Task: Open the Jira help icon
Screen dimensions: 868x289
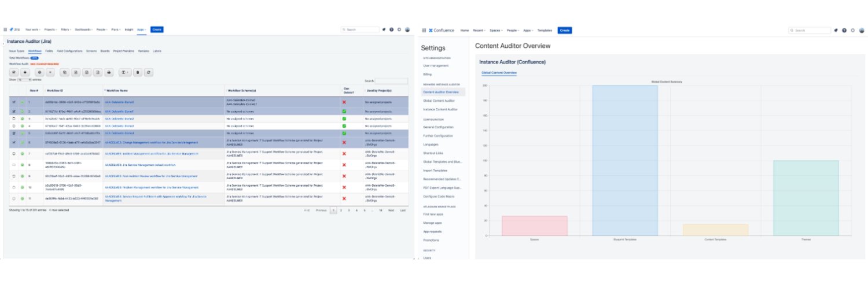Action: click(392, 29)
